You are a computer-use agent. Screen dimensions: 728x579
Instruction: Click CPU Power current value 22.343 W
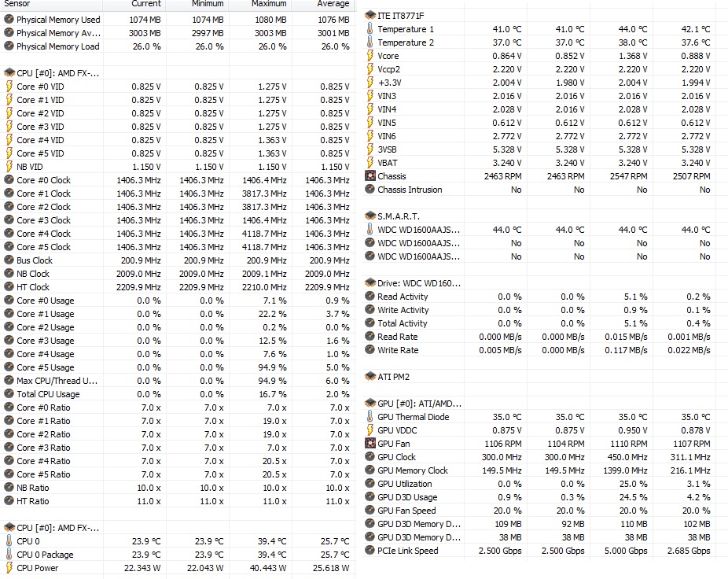pyautogui.click(x=142, y=568)
